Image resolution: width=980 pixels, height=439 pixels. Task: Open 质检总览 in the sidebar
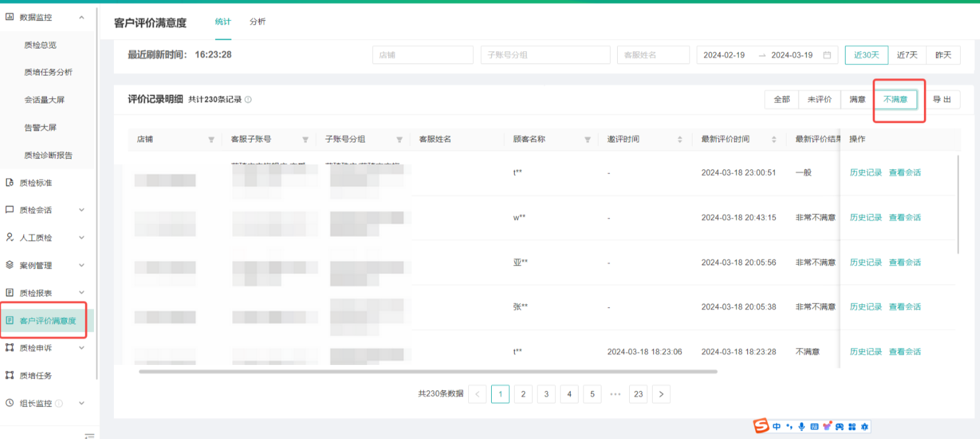coord(40,45)
